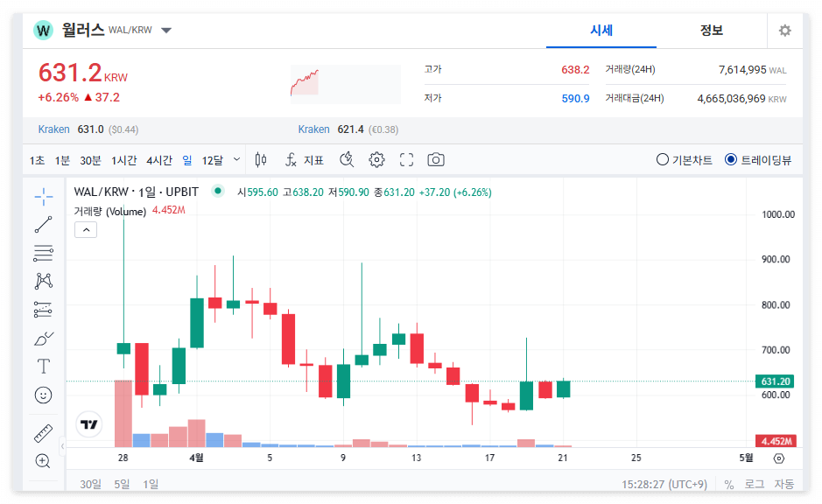The width and height of the screenshot is (822, 504).
Task: Open the candlestick chart type selector
Action: [x=261, y=160]
